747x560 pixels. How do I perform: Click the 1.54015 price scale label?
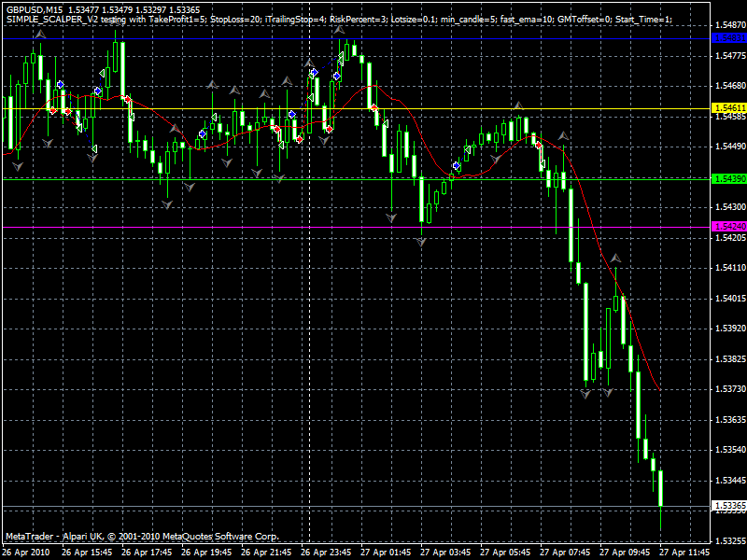[x=730, y=299]
